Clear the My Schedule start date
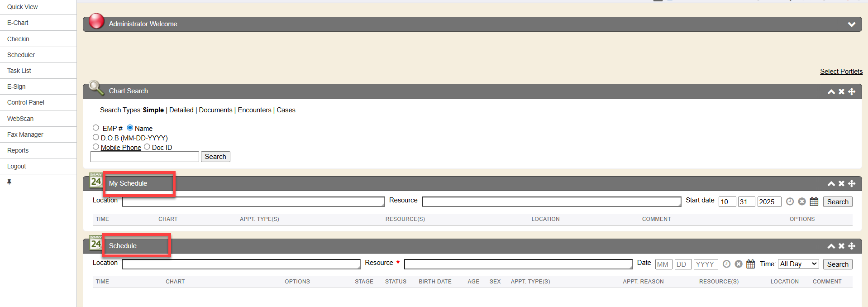The width and height of the screenshot is (868, 307). [802, 202]
